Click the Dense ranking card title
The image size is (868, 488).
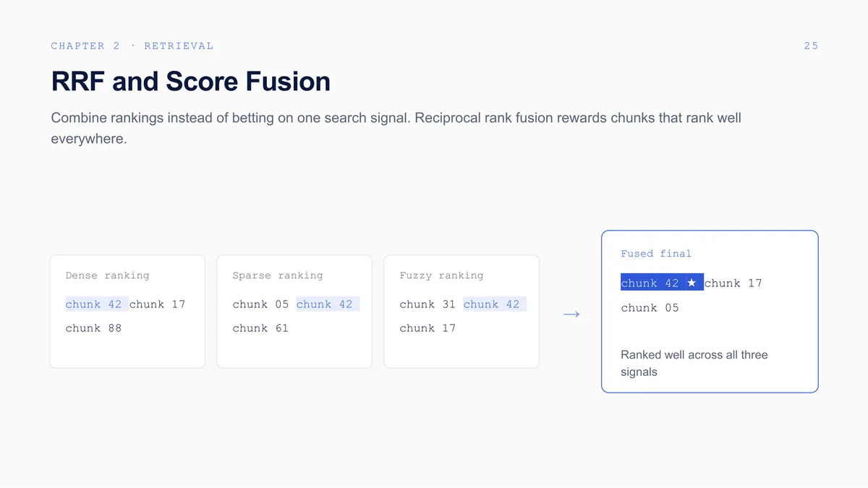coord(107,275)
